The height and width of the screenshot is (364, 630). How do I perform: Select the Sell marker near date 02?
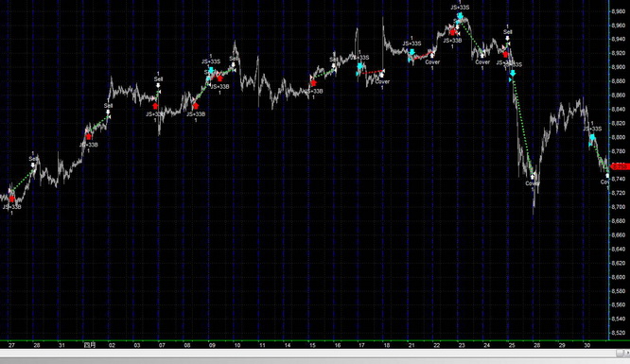coord(108,106)
